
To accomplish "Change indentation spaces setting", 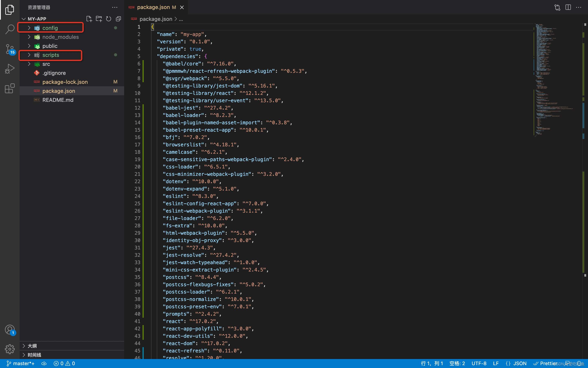I will (457, 363).
